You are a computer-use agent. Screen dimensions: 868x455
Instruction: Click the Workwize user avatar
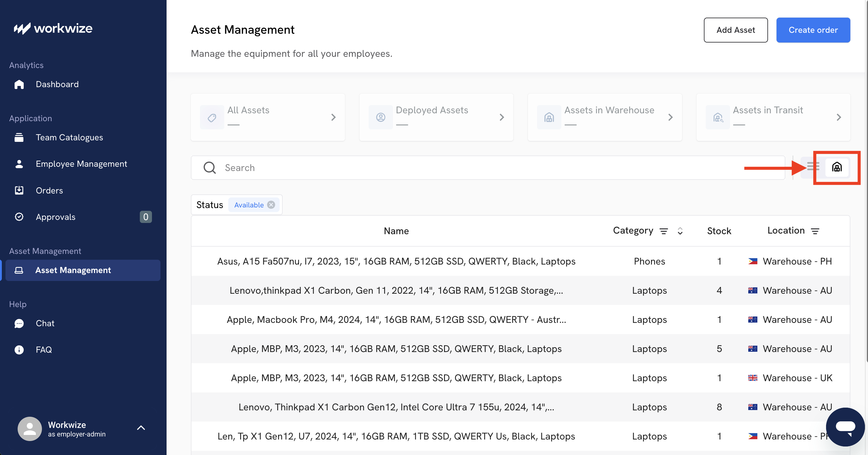[x=30, y=429]
